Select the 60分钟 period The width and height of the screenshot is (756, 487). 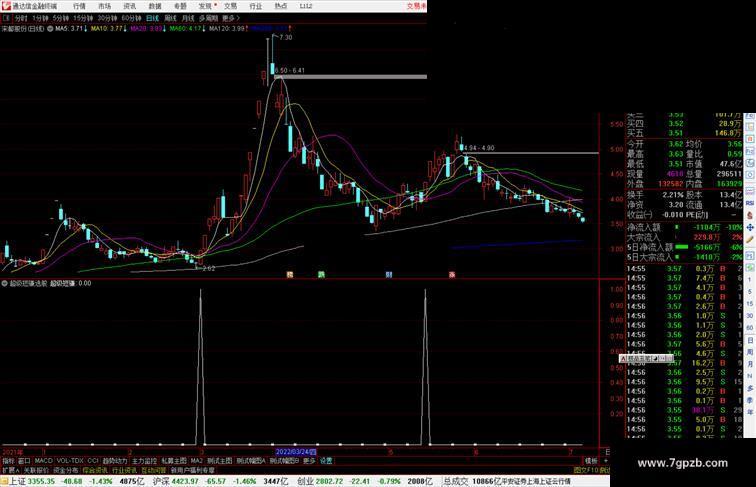131,18
